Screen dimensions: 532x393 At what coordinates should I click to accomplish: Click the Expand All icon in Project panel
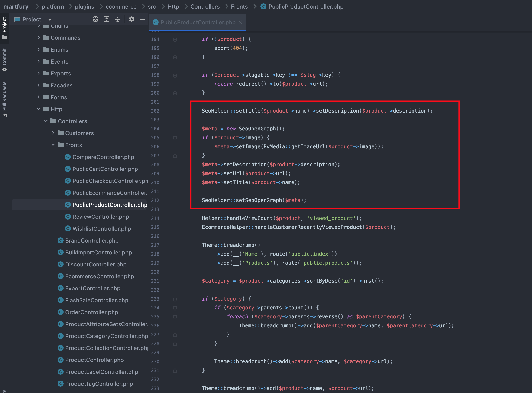107,19
